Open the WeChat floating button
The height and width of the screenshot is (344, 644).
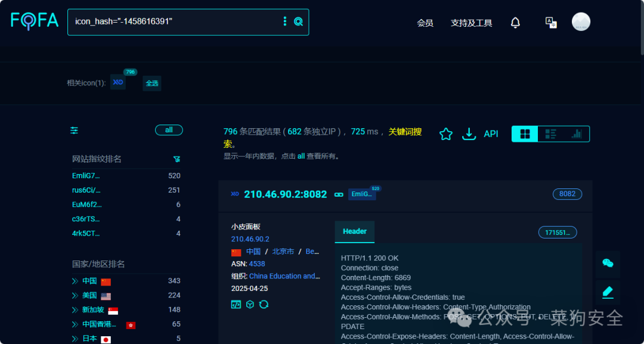(608, 263)
